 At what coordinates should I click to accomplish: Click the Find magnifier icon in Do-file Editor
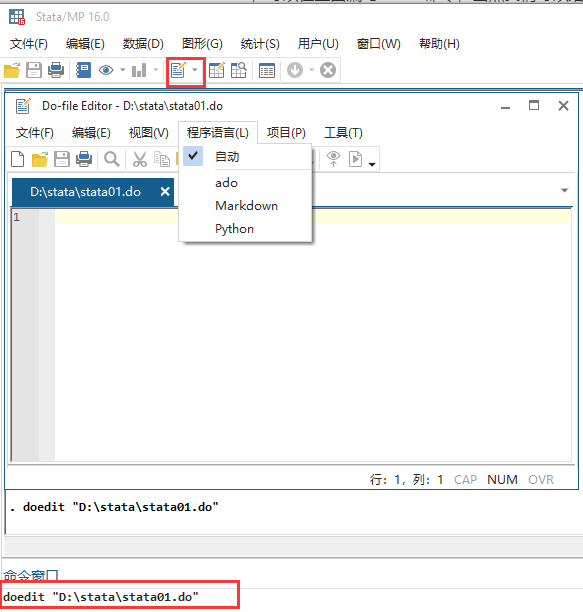pyautogui.click(x=112, y=159)
